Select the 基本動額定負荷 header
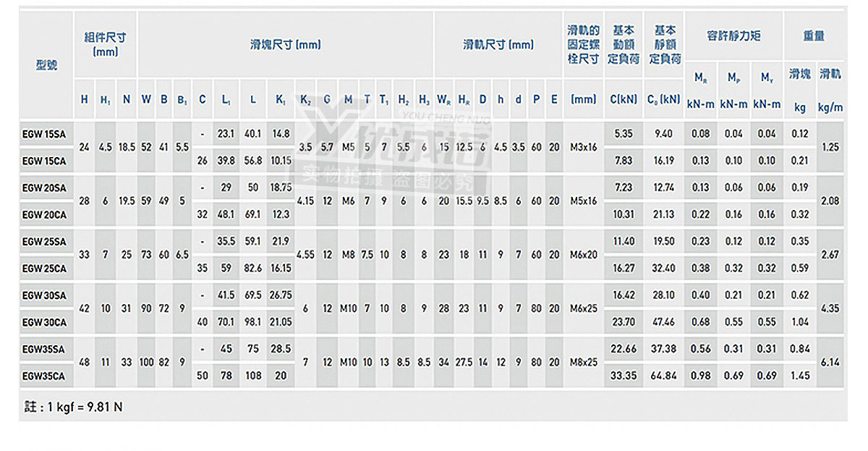The width and height of the screenshot is (868, 451). (624, 45)
